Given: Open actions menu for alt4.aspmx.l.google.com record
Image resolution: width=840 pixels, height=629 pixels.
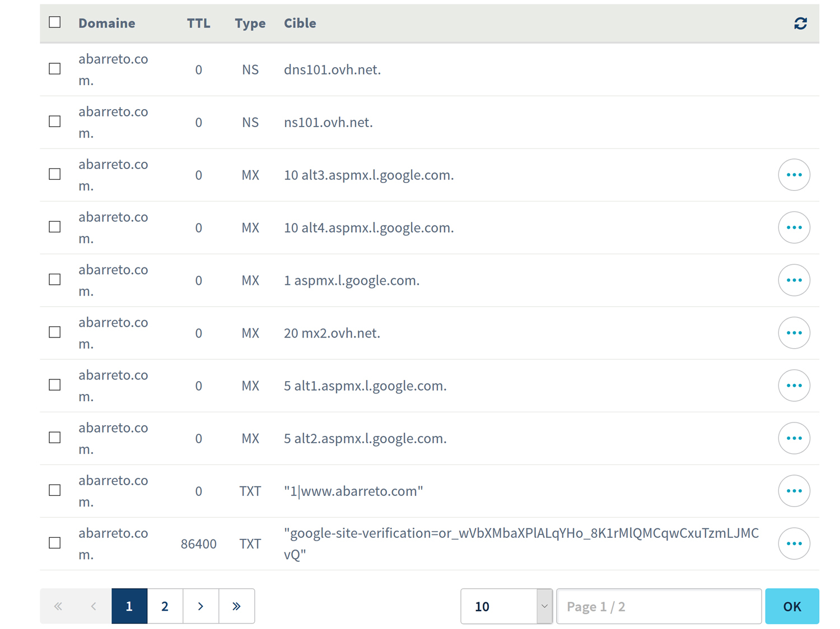Looking at the screenshot, I should (x=794, y=227).
